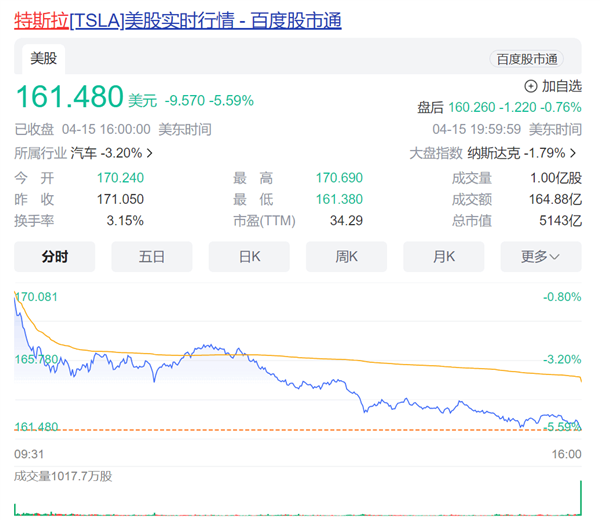The image size is (600, 520).
Task: Click the -0.80% chart axis label
Action: pyautogui.click(x=562, y=297)
